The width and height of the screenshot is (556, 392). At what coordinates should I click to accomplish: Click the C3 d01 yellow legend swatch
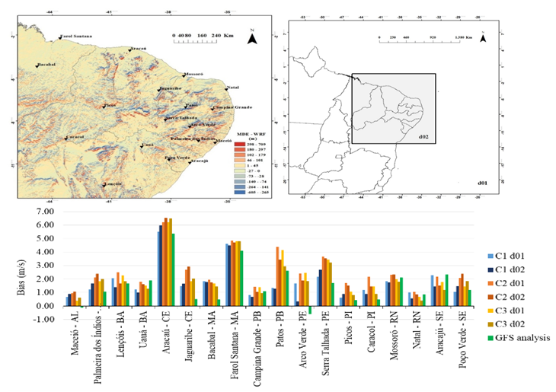[490, 311]
